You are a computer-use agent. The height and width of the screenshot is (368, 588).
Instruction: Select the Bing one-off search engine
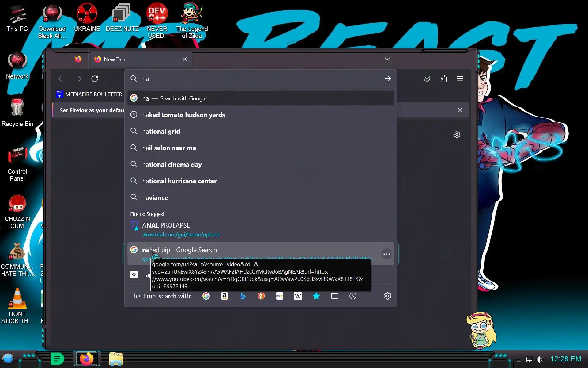(243, 296)
